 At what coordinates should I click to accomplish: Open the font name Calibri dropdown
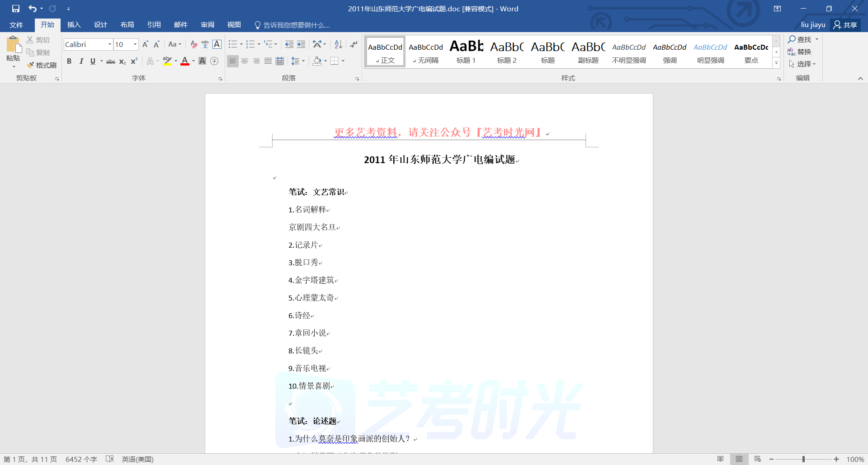(109, 44)
